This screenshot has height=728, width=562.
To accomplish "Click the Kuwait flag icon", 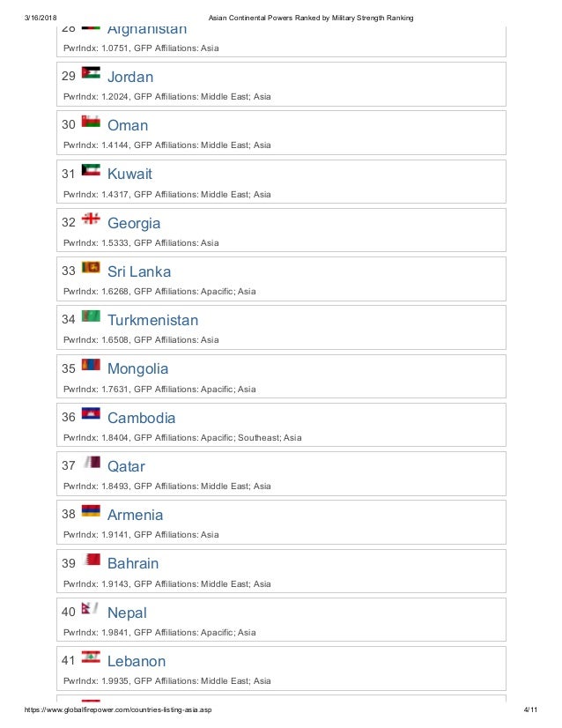I will tap(91, 170).
